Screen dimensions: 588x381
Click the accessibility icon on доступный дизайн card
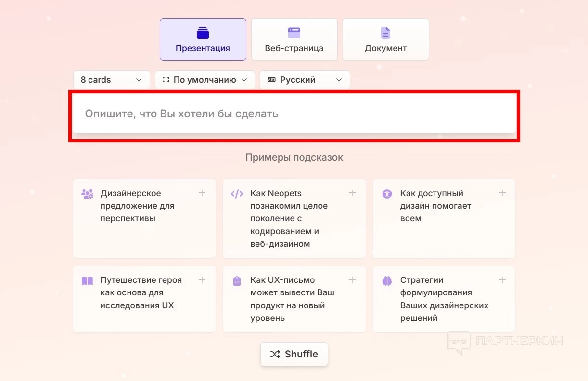tap(387, 194)
